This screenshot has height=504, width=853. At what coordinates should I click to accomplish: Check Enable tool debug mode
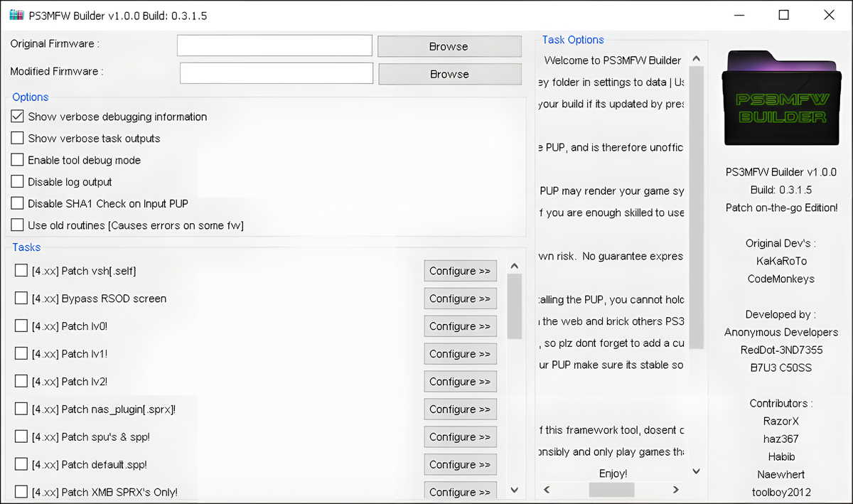(x=18, y=160)
